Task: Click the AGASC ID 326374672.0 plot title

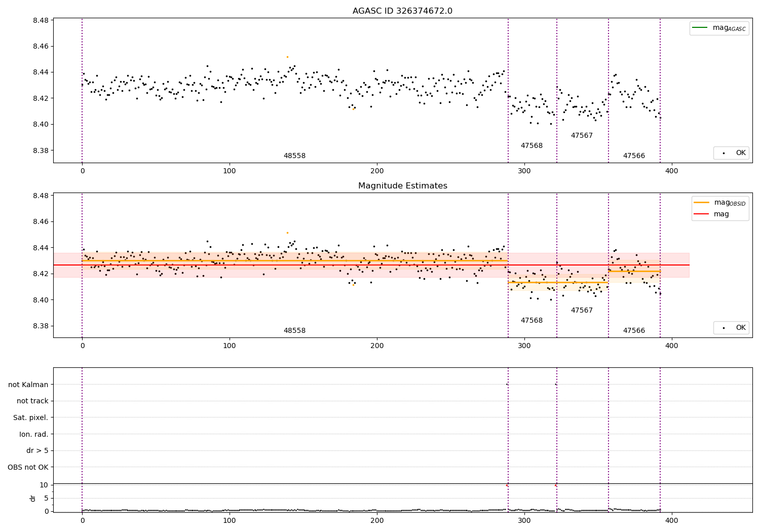Action: click(x=402, y=11)
